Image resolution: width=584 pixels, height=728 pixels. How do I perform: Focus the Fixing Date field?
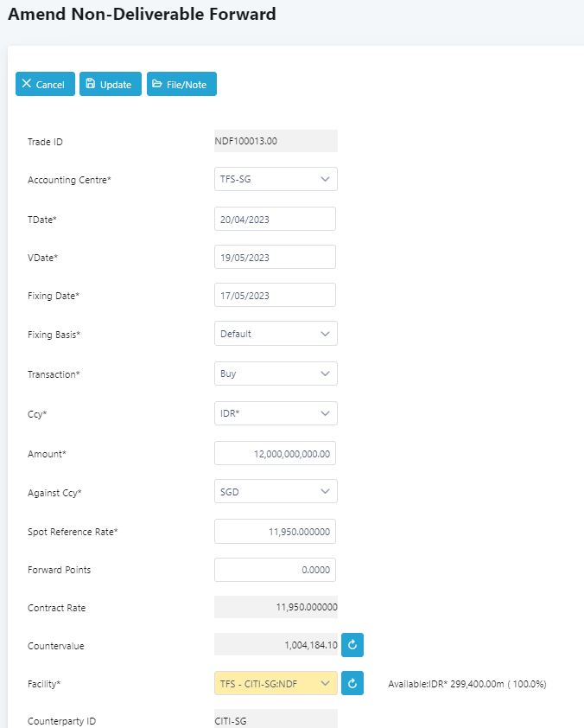(275, 295)
